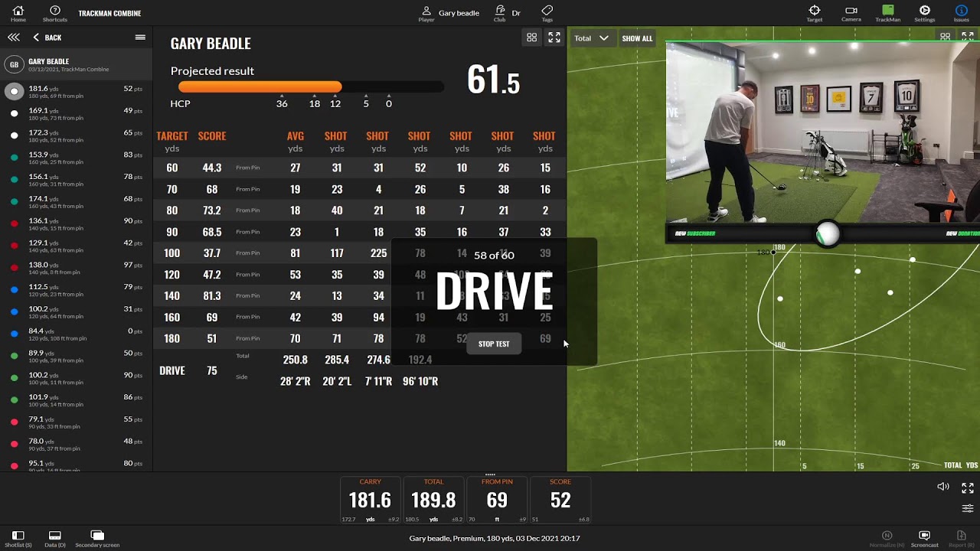Select the 172.3 yds shot entry
980x551 pixels.
coord(77,136)
